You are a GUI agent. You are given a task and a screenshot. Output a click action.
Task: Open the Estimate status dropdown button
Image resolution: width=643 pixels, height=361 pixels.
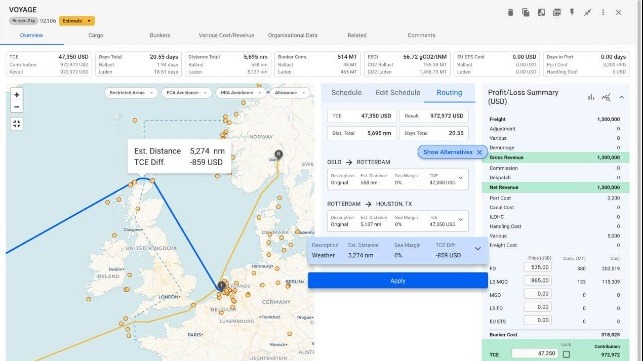point(77,21)
